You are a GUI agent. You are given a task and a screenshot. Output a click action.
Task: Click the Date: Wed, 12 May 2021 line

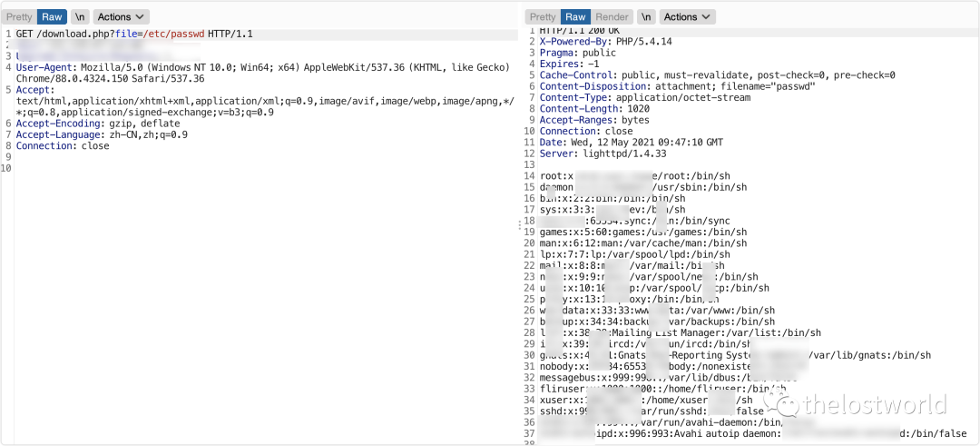pos(632,143)
